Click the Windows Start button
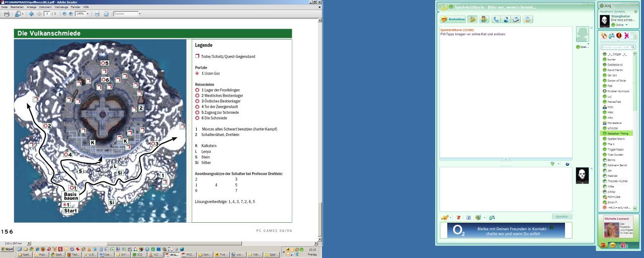This screenshot has height=258, width=644. (8, 249)
